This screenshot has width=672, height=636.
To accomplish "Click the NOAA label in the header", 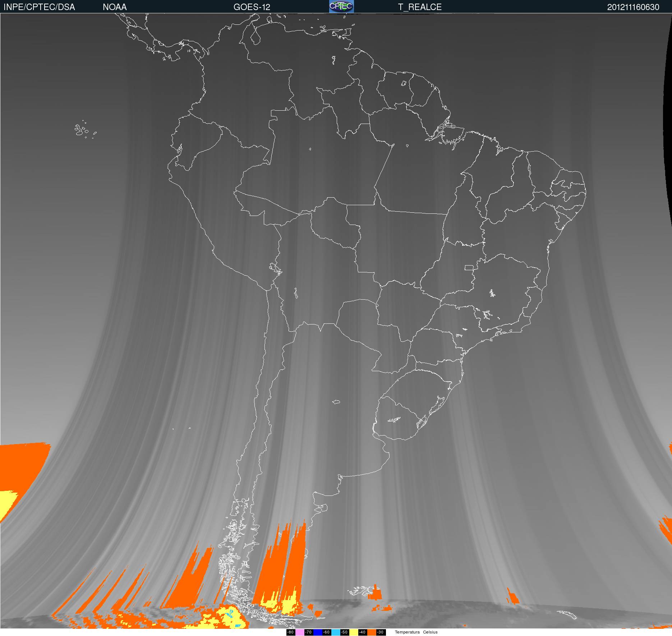I will pyautogui.click(x=115, y=7).
